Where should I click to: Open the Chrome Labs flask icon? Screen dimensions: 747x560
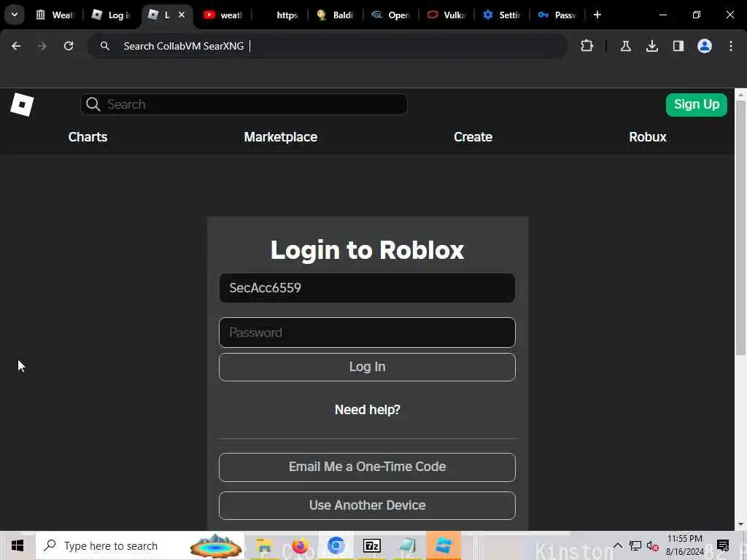point(625,46)
